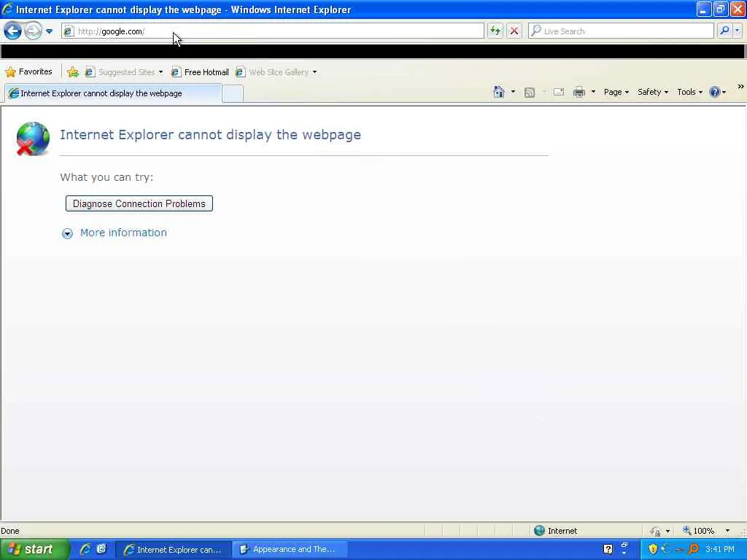Open the recent pages dropdown beside Forward
Viewport: 747px width, 560px height.
49,31
